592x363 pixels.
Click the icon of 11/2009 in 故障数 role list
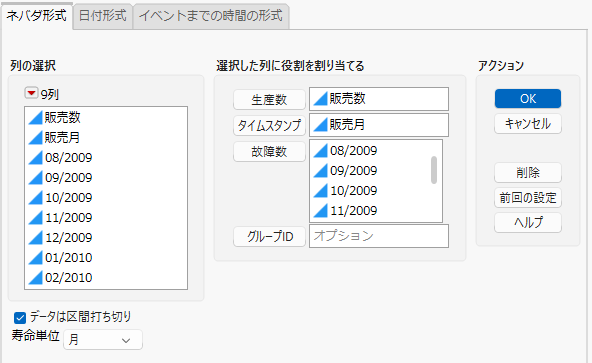(x=321, y=211)
